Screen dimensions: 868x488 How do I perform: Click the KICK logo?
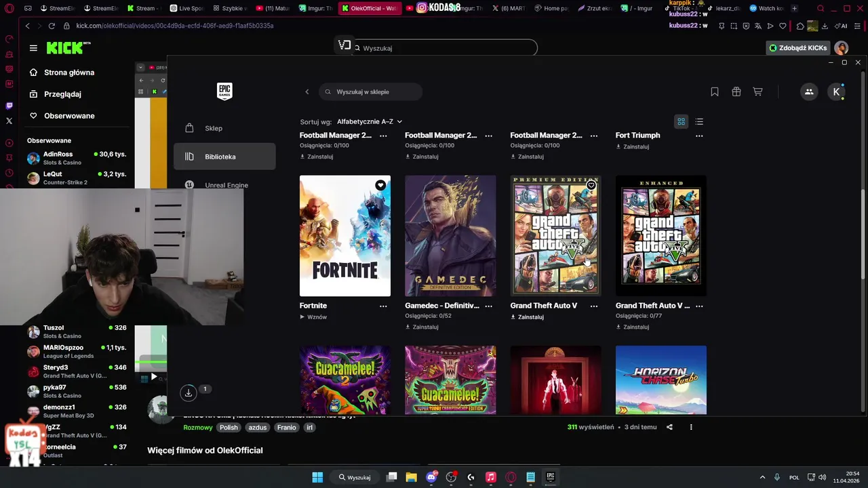click(x=65, y=47)
